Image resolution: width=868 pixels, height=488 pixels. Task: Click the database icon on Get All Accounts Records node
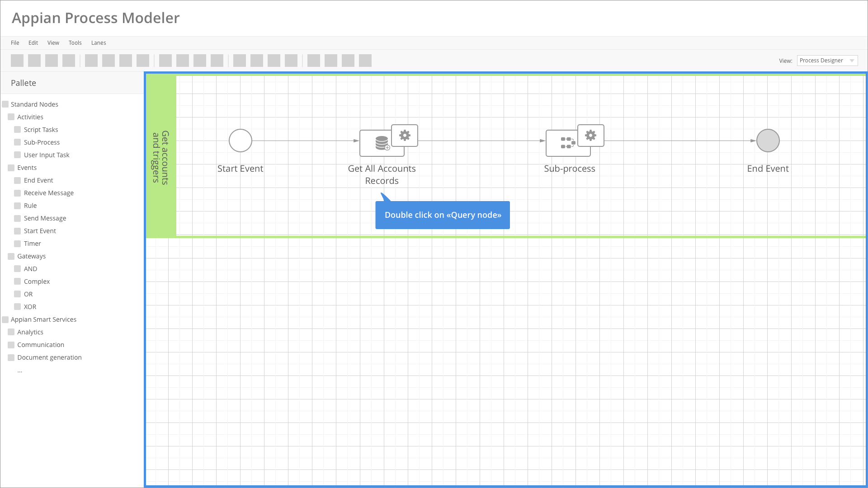tap(382, 143)
